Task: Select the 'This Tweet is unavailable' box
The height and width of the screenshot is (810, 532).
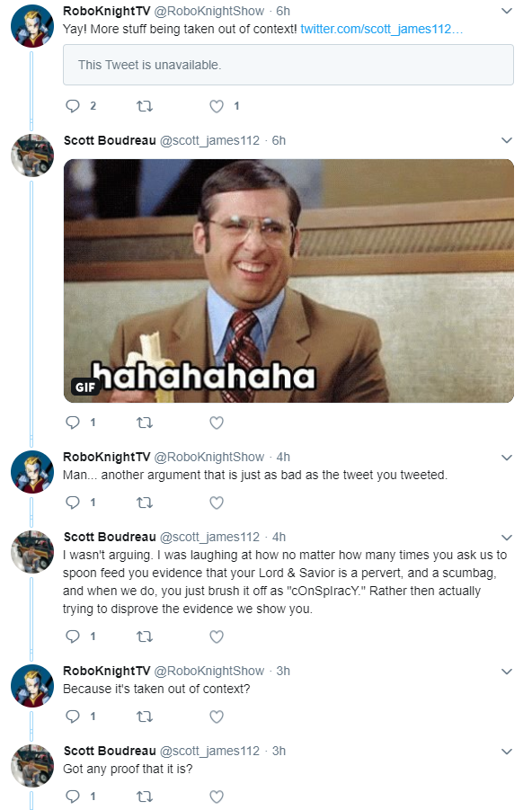Action: 288,65
